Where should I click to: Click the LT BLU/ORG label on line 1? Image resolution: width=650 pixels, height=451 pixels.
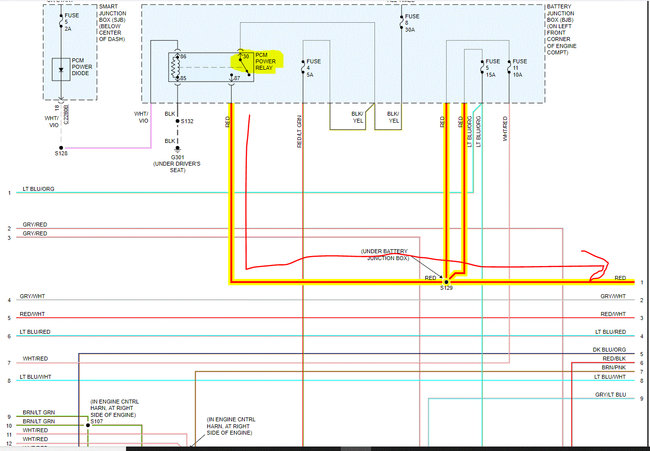coord(38,189)
